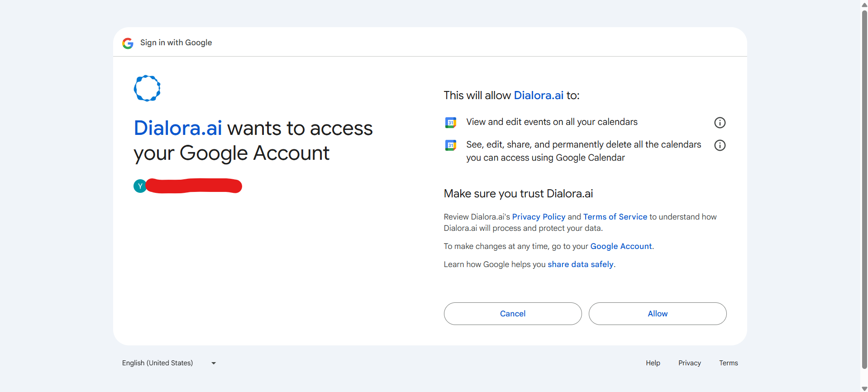Click the Google G logo
This screenshot has width=868, height=392.
pyautogui.click(x=128, y=43)
